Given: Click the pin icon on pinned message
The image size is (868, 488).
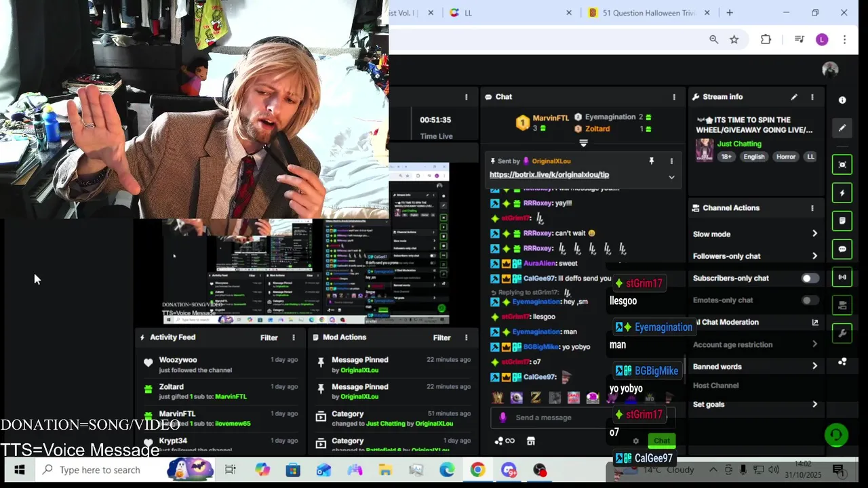Looking at the screenshot, I should 651,161.
